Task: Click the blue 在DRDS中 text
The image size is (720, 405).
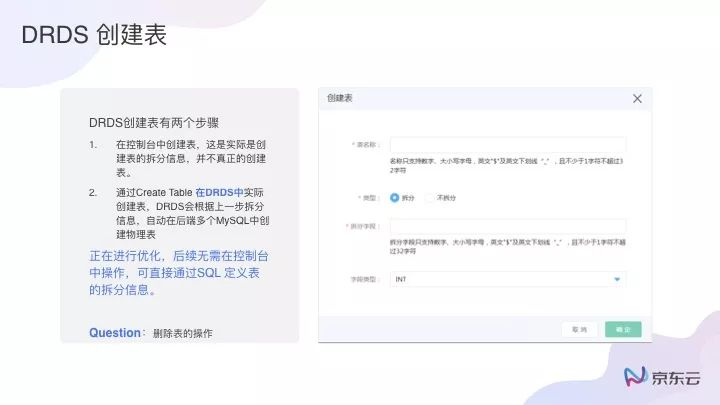Action: [x=219, y=192]
